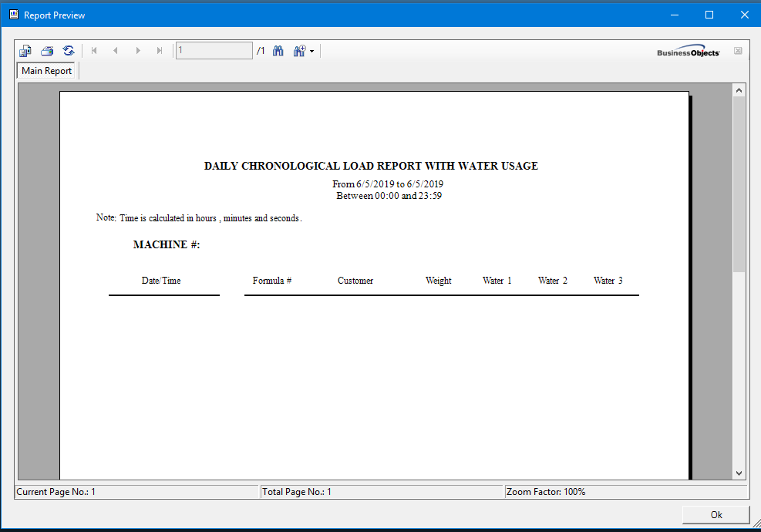Click the Business Objects logo

(x=689, y=51)
